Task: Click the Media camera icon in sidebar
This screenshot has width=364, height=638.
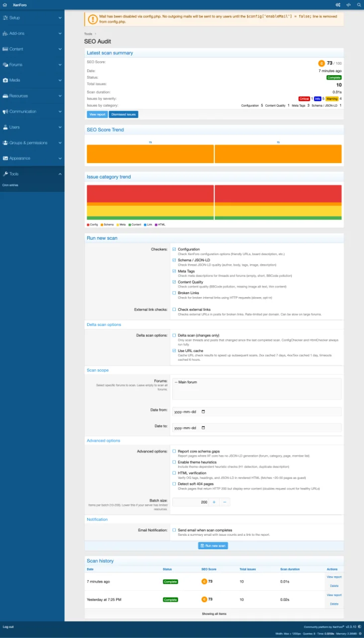Action: (x=5, y=80)
